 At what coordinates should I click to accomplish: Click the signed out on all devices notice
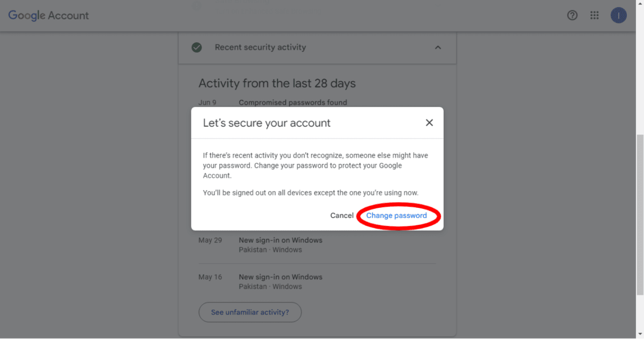point(311,193)
